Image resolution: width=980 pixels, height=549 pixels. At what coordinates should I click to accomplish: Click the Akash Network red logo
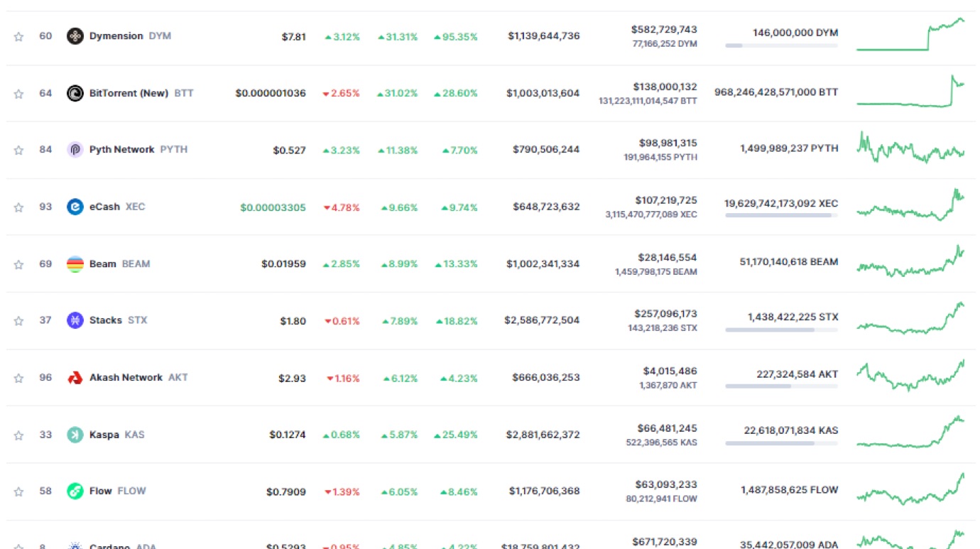[75, 378]
